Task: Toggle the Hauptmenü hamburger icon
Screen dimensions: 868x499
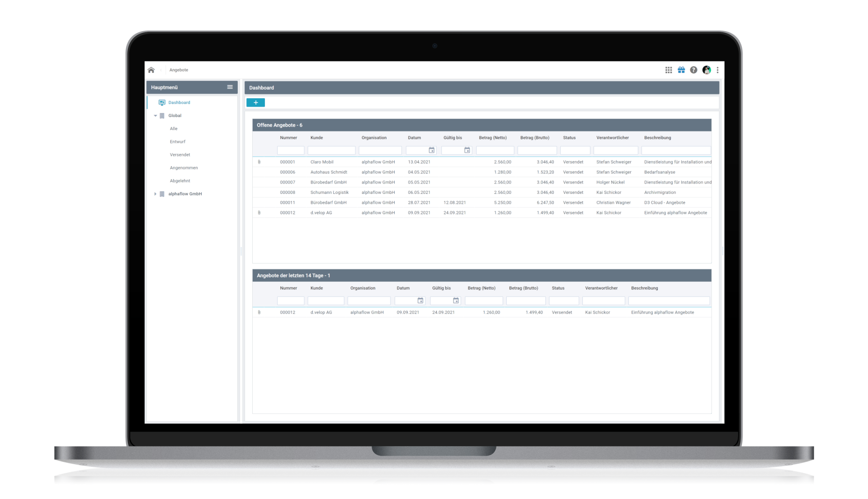Action: (230, 87)
